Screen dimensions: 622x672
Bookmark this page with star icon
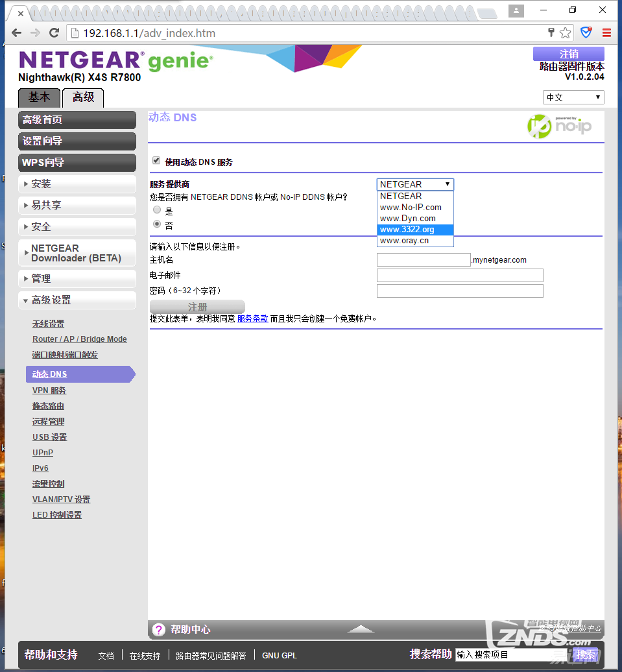click(566, 33)
